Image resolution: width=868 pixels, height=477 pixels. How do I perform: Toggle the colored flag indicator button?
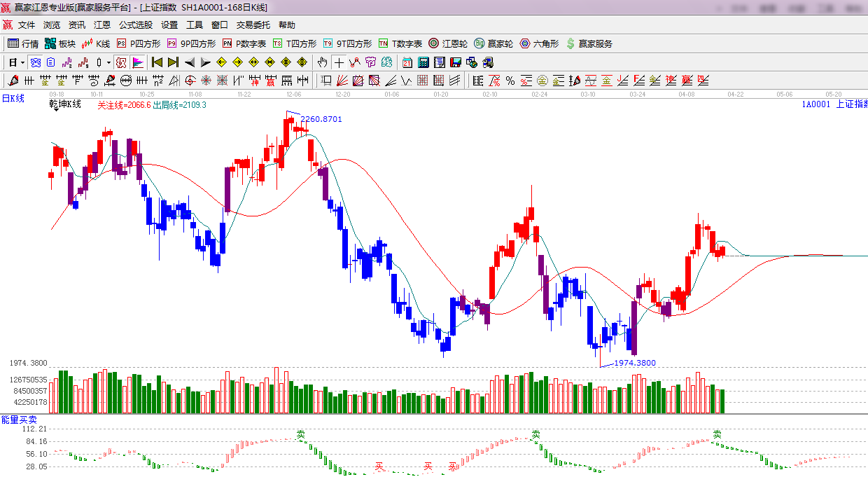pyautogui.click(x=138, y=62)
